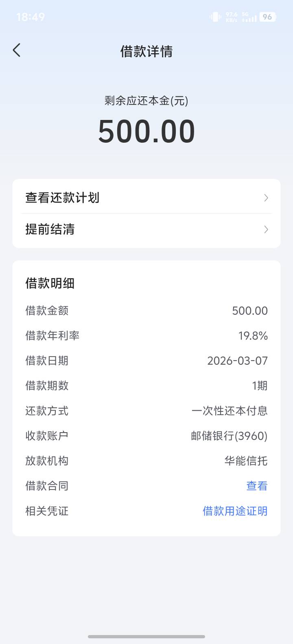Tap the network speed indicator

(232, 17)
